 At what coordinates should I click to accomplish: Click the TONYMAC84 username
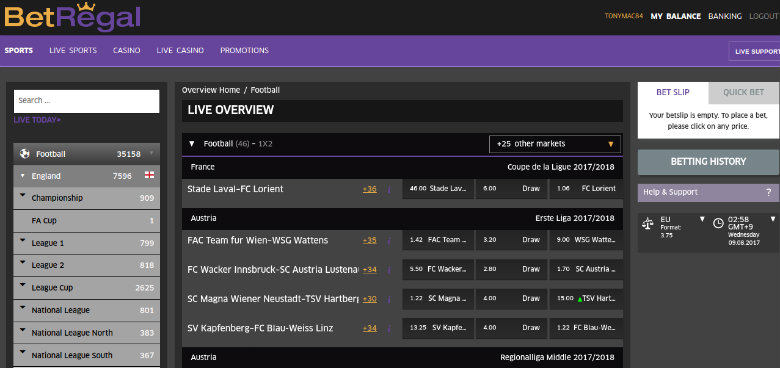624,16
